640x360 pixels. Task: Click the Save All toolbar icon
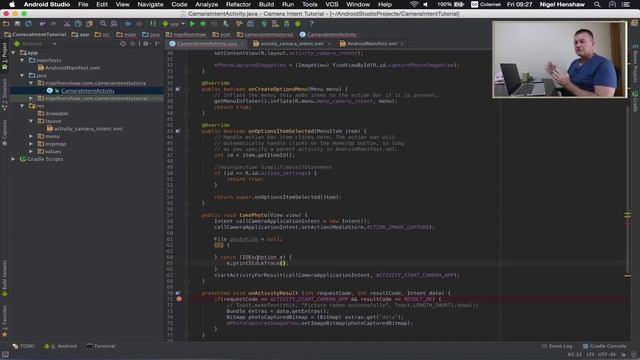coord(17,24)
